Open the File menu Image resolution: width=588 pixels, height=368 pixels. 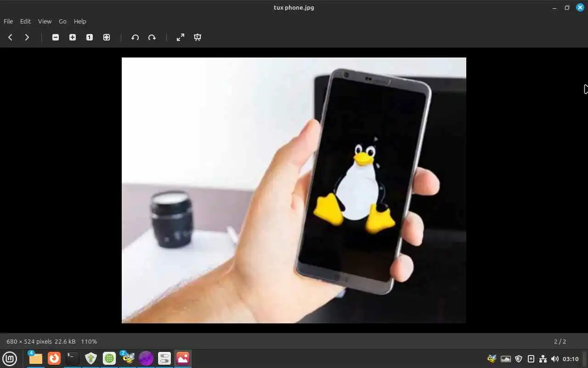point(8,21)
